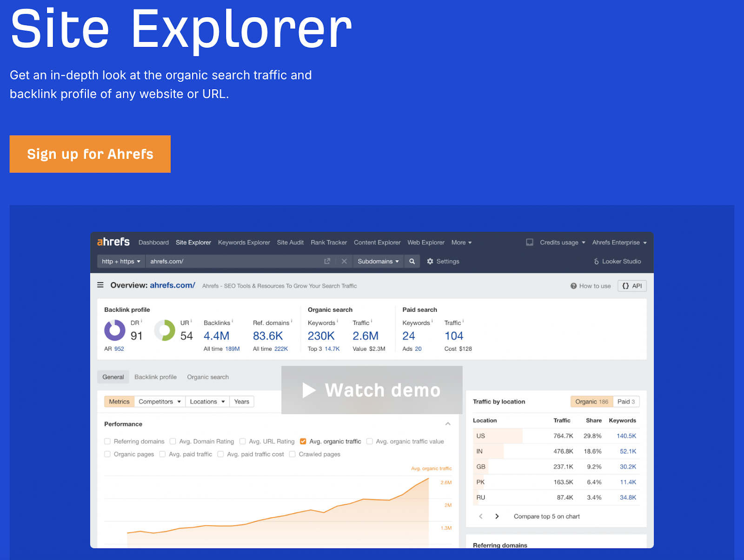Open Rank Tracker in the top menu
This screenshot has height=560, width=744.
(329, 243)
